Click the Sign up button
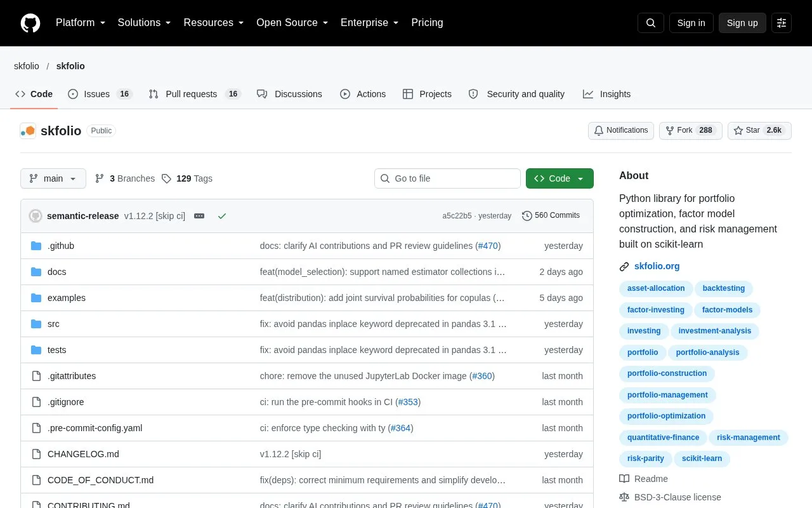The width and height of the screenshot is (812, 508). pos(742,23)
